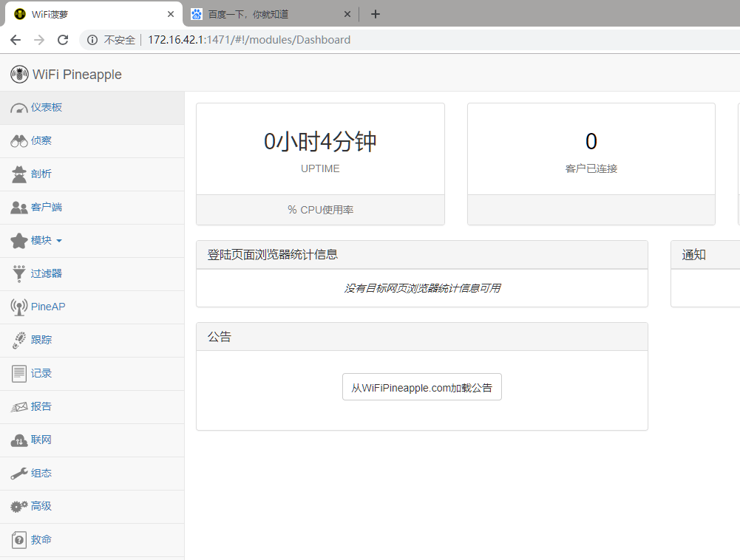Close the 百度一下 tab
The height and width of the screenshot is (560, 740).
(x=347, y=14)
